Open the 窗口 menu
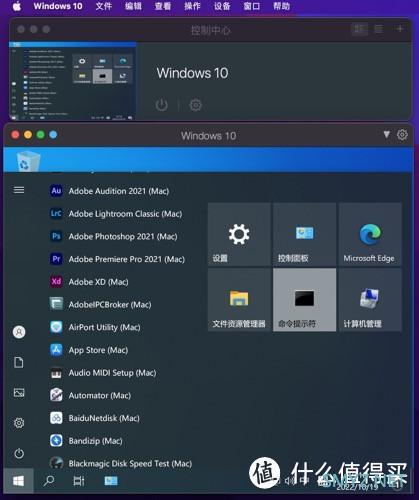 pos(252,6)
